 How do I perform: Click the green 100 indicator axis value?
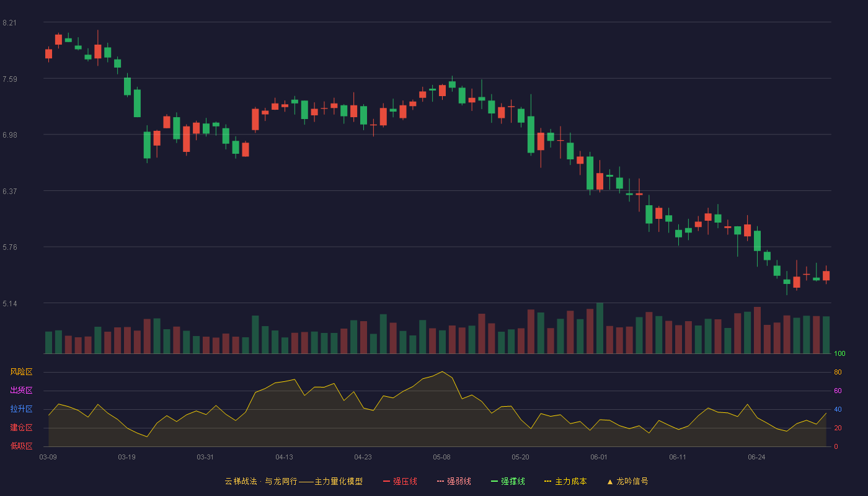839,354
